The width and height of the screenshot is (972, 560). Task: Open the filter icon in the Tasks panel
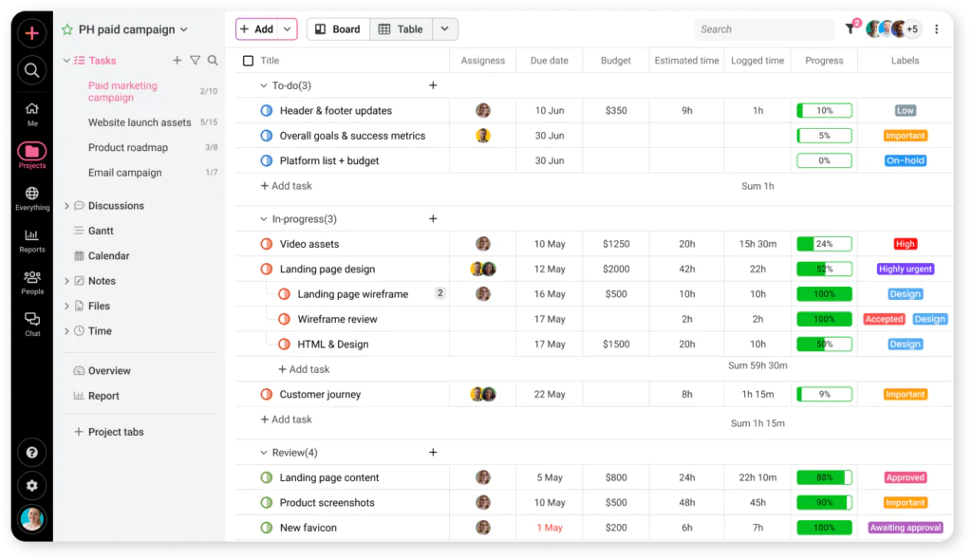(x=196, y=60)
